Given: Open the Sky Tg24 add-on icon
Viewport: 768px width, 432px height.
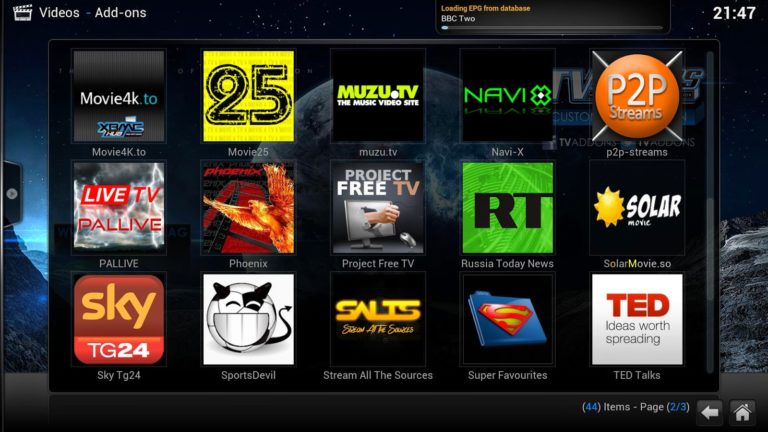Looking at the screenshot, I should coord(119,319).
